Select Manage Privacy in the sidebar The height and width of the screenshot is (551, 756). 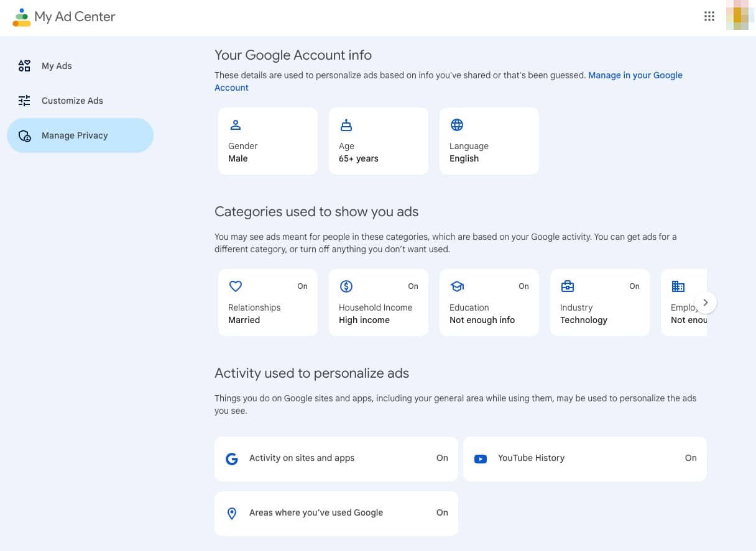(x=80, y=135)
